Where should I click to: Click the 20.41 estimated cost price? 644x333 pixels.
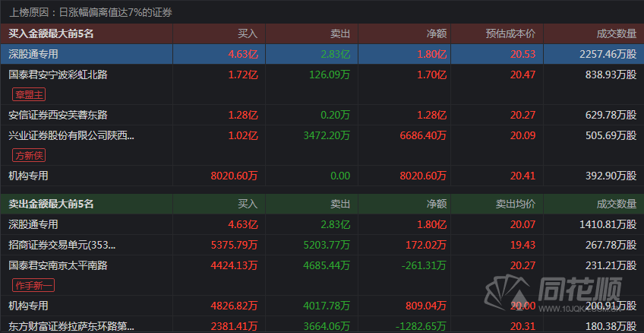tap(522, 176)
